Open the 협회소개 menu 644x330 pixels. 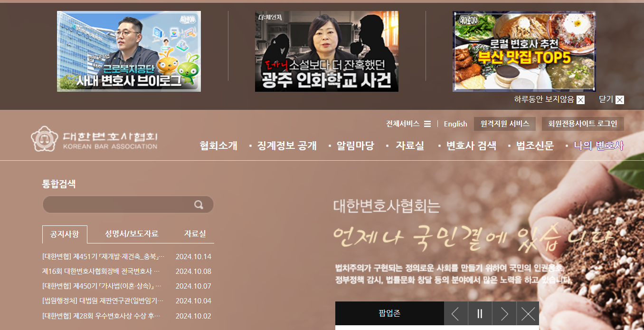(218, 146)
